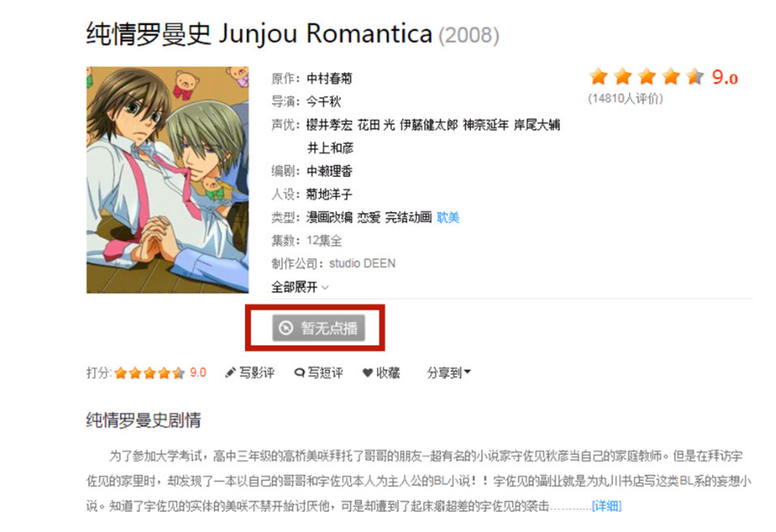Viewport: 776px width, 532px height.
Task: Click the first large rating star at top right
Action: [x=599, y=77]
